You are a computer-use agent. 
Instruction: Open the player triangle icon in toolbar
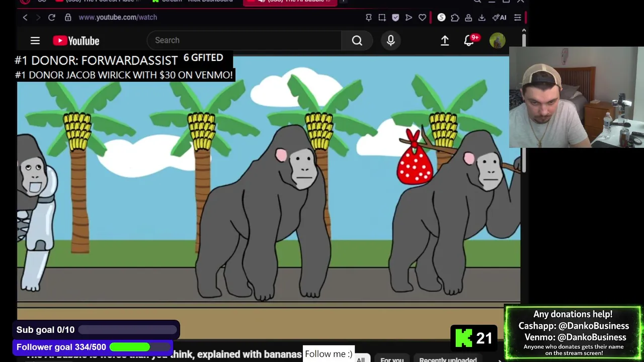click(x=409, y=18)
